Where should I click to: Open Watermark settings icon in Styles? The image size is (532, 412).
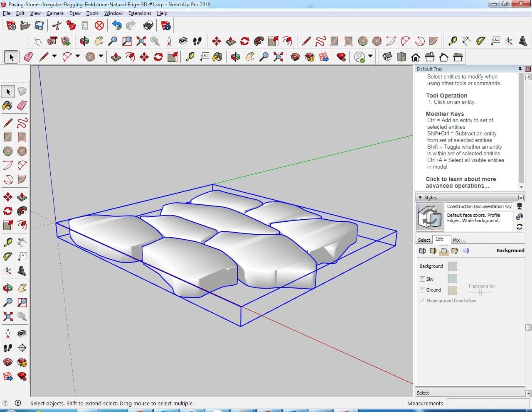[x=455, y=251]
